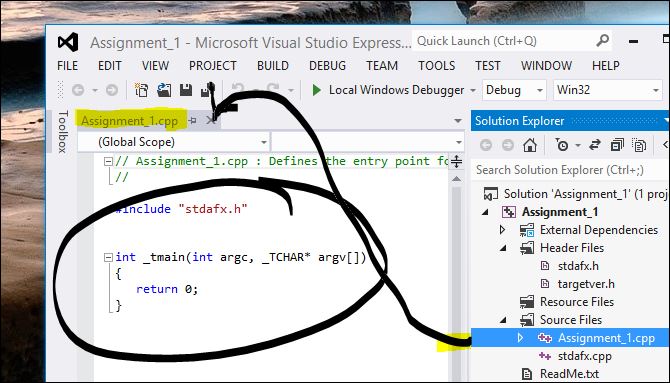Click the Search Solution Explorer field
The height and width of the screenshot is (383, 670).
click(x=570, y=170)
